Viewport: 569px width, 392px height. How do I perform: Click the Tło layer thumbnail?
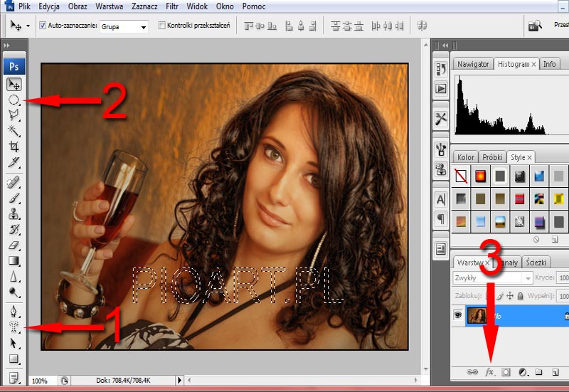[x=479, y=315]
